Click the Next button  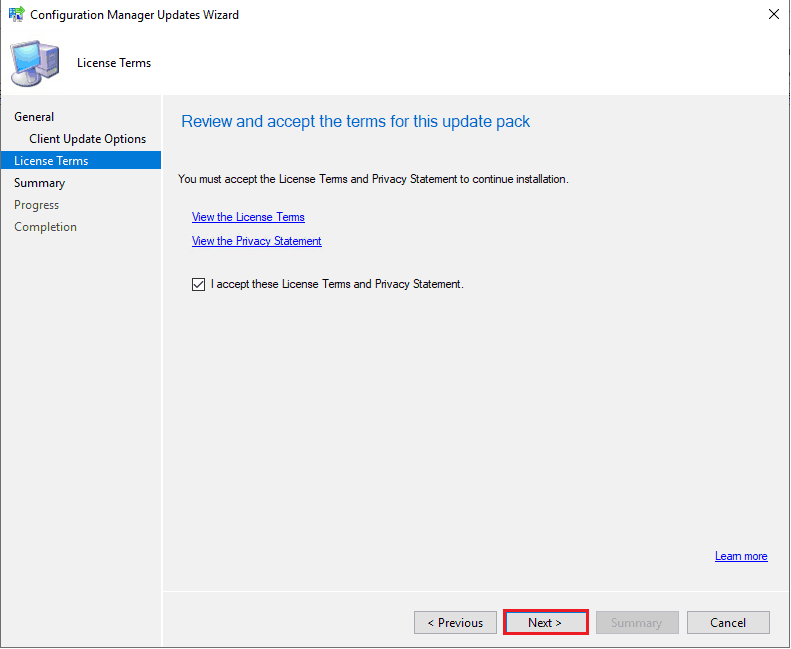click(x=546, y=623)
